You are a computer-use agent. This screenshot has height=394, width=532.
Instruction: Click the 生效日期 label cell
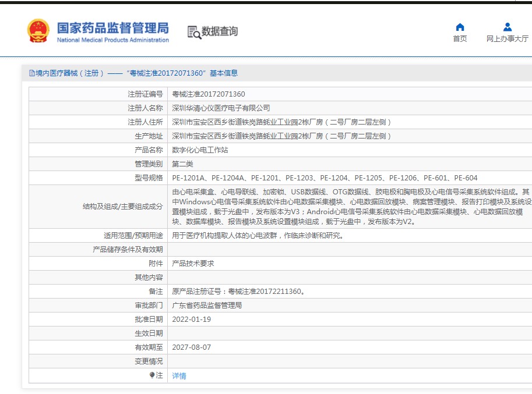[x=98, y=333]
